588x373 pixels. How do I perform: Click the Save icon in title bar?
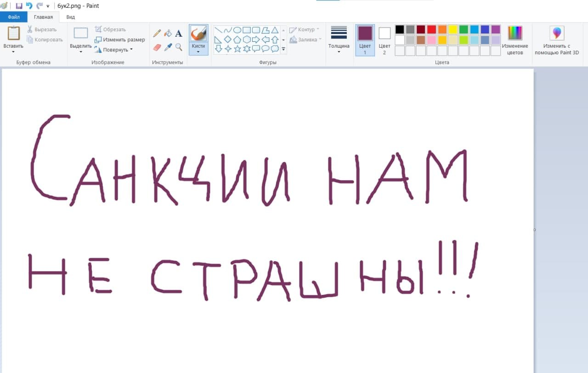point(19,6)
